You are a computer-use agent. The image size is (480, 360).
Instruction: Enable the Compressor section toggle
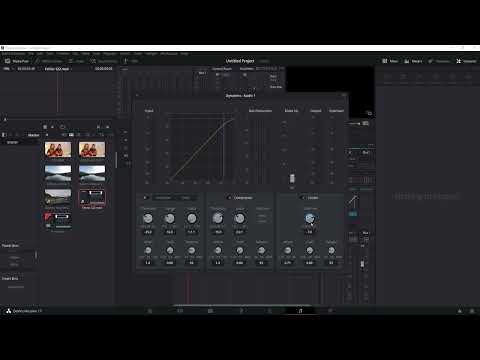[x=229, y=198]
